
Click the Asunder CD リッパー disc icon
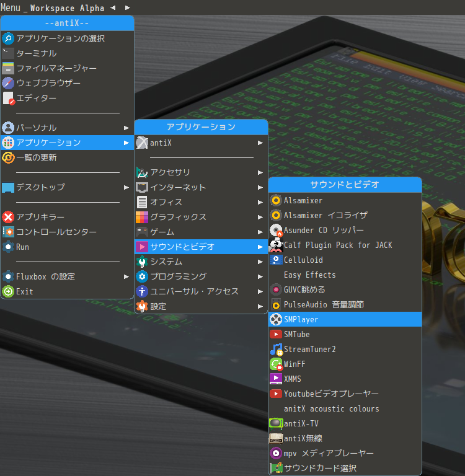276,230
